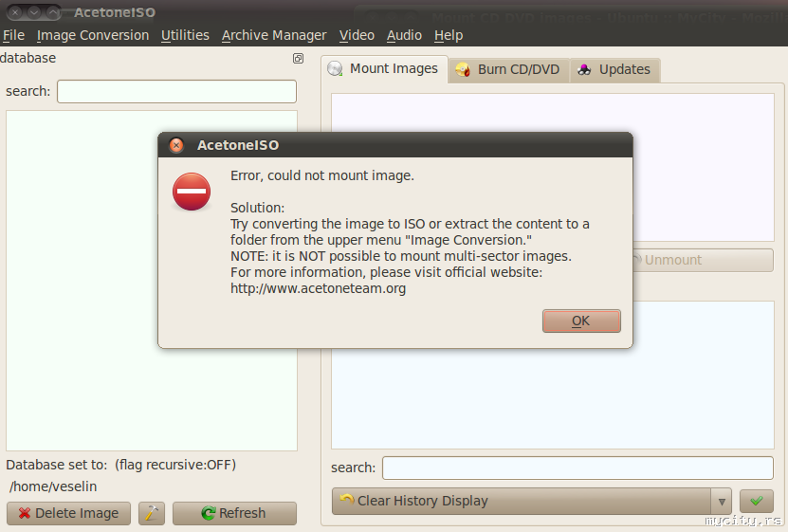Image resolution: width=788 pixels, height=532 pixels.
Task: Click the /home/veselin path text
Action: [x=53, y=486]
